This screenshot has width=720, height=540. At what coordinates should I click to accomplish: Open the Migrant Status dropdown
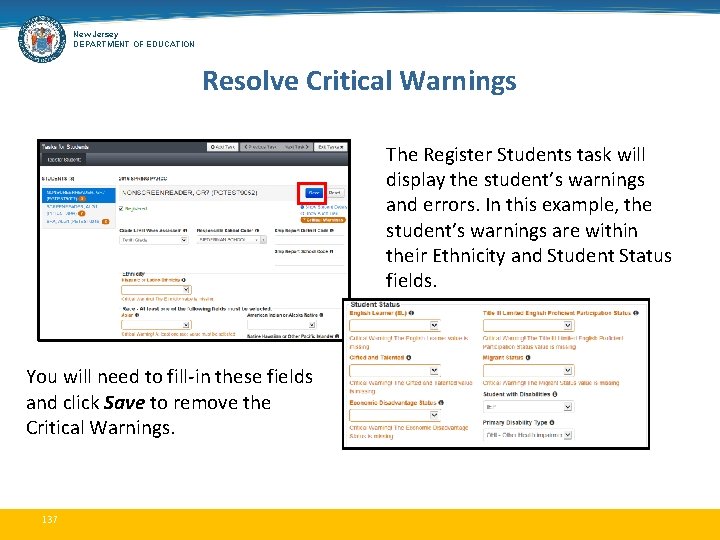(529, 371)
